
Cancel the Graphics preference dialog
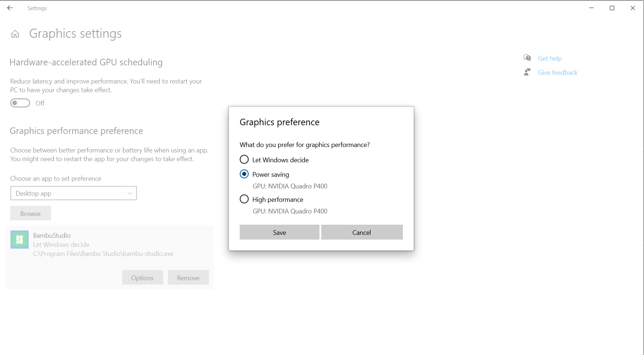tap(362, 232)
